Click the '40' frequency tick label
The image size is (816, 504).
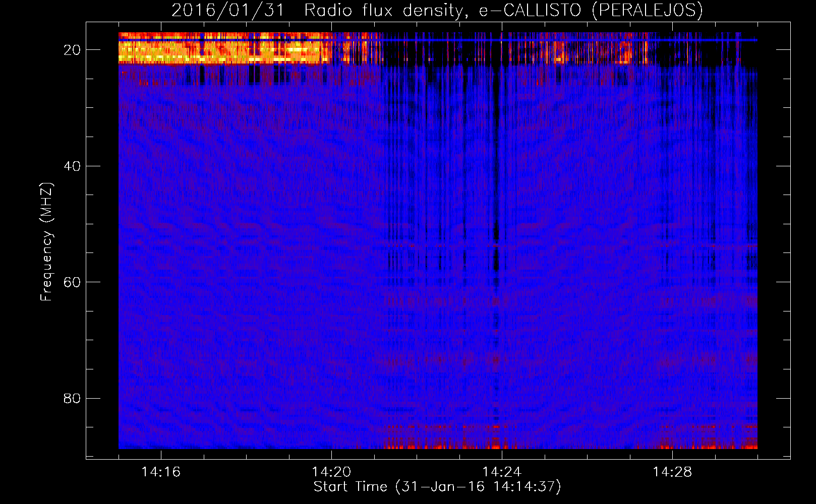click(x=73, y=166)
